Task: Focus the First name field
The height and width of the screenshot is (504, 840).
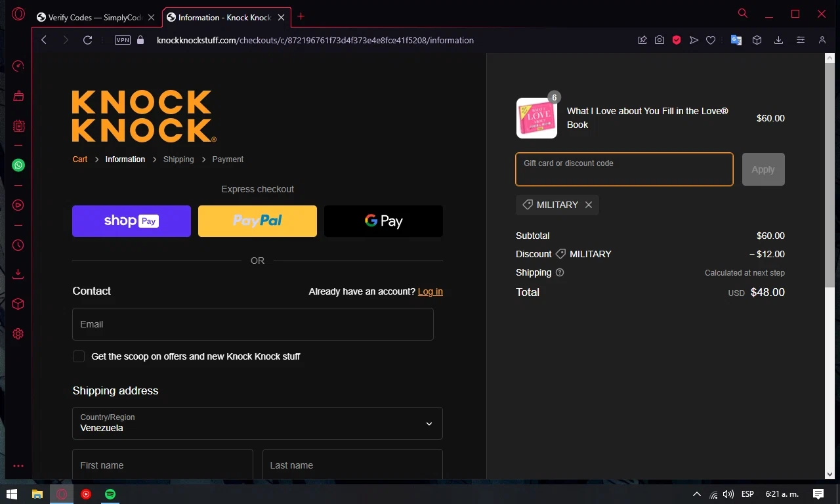Action: (x=162, y=465)
